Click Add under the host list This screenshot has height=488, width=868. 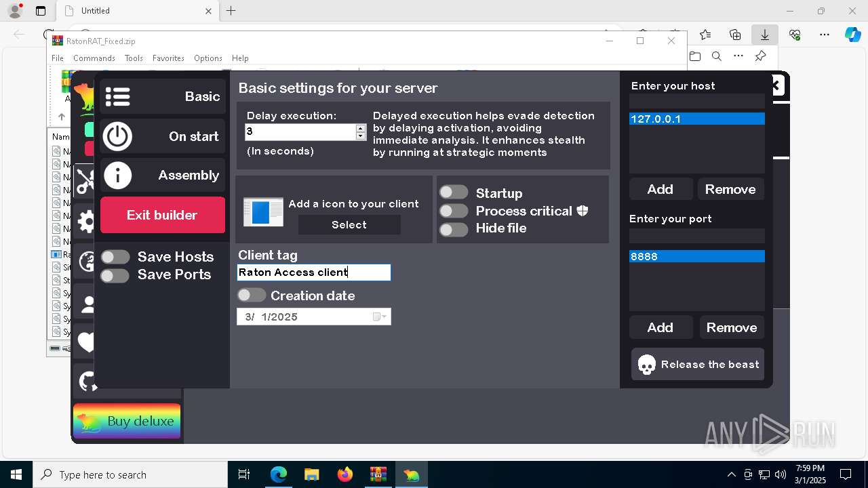point(660,189)
